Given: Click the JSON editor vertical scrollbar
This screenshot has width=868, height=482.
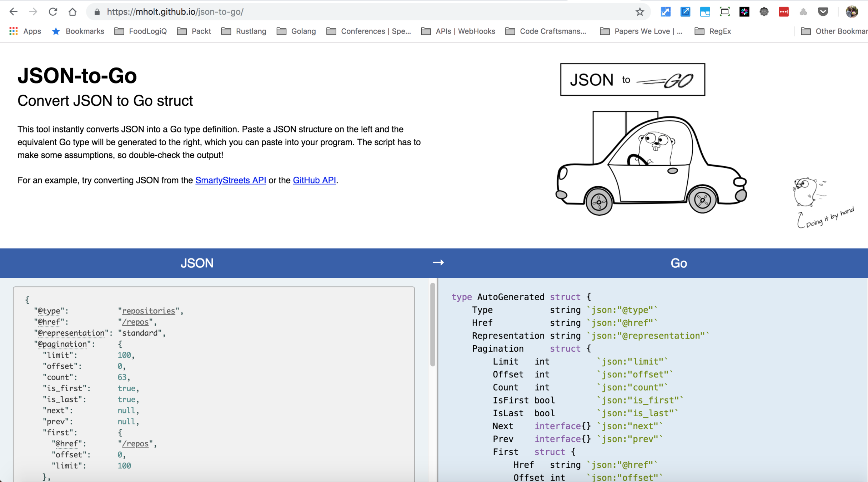Looking at the screenshot, I should point(432,325).
